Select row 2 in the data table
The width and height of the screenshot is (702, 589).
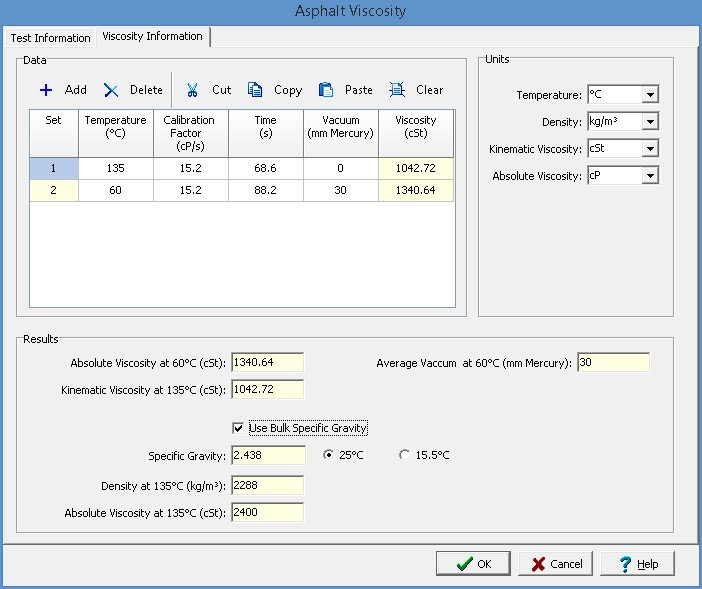pyautogui.click(x=53, y=190)
